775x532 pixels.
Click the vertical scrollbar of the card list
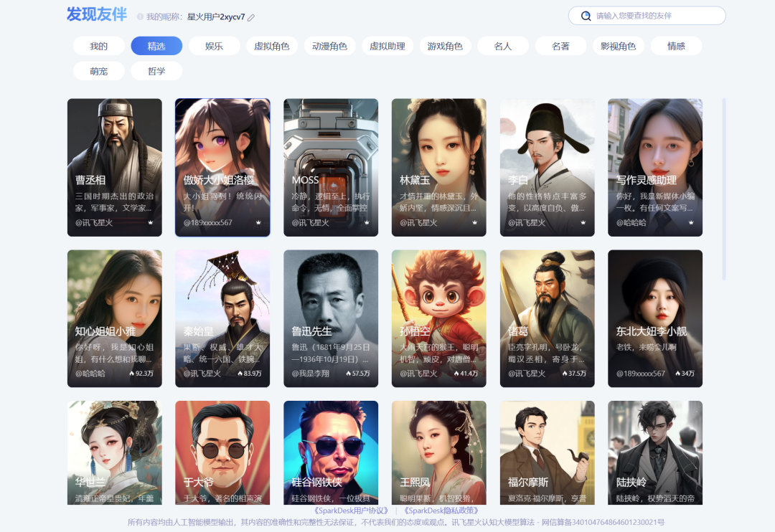tap(724, 189)
